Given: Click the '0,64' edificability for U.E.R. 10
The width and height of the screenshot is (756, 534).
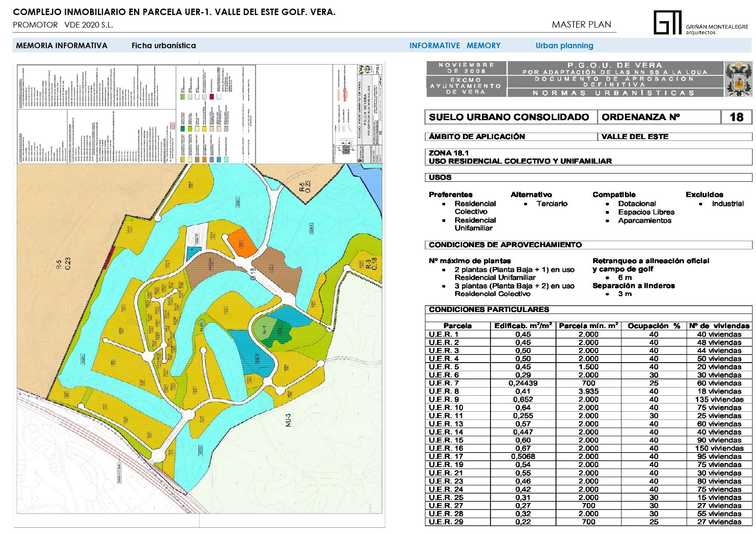Looking at the screenshot, I should coord(523,407).
